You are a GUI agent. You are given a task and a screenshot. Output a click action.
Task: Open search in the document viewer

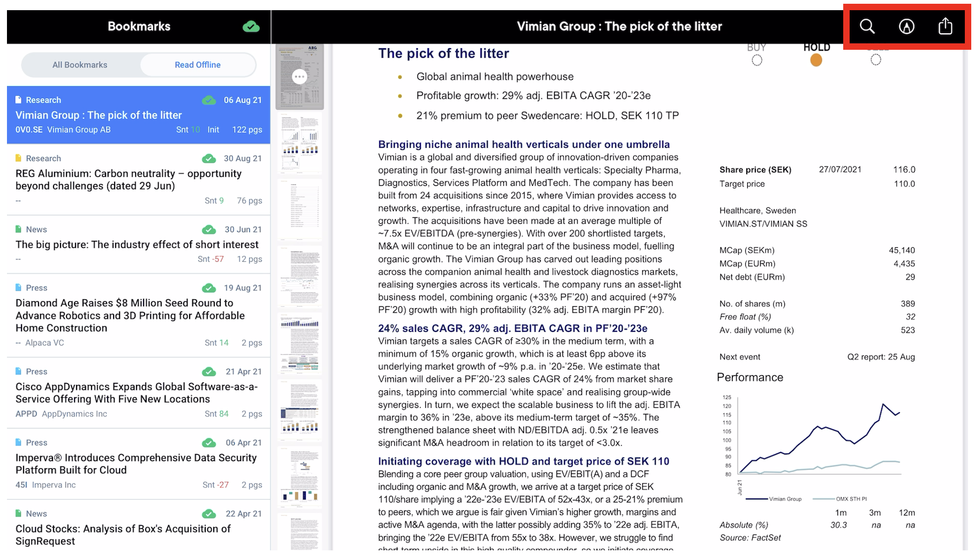pos(867,26)
